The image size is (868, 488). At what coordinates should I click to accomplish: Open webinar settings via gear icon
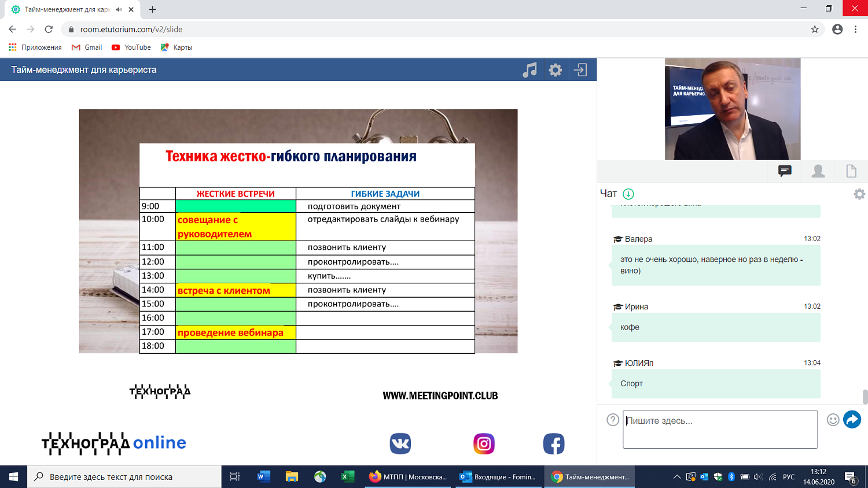[556, 69]
